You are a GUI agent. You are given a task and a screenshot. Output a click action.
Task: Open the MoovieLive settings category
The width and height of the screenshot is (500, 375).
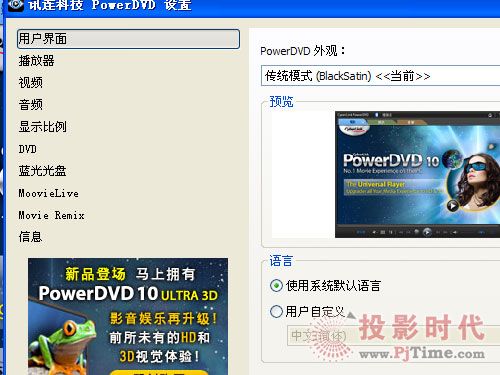pos(49,193)
